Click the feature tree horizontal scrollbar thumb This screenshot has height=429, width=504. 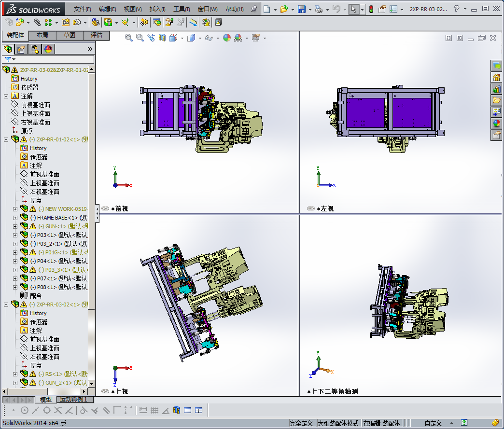click(28, 391)
